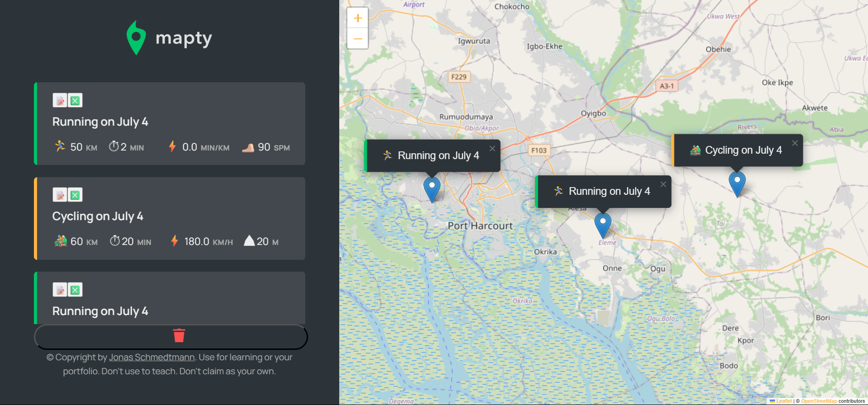Screen dimensions: 868x405
Task: Click the lightning icon beside 0.0 MIN/KM
Action: pyautogui.click(x=172, y=146)
